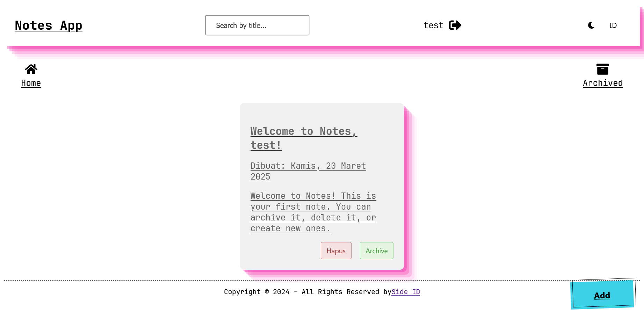Go to the Archived notes link

point(603,83)
